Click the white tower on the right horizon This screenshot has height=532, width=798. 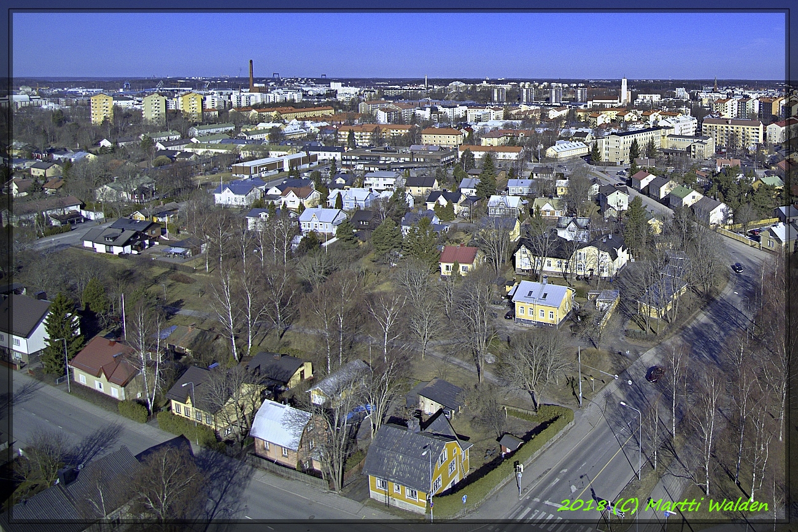tap(624, 90)
